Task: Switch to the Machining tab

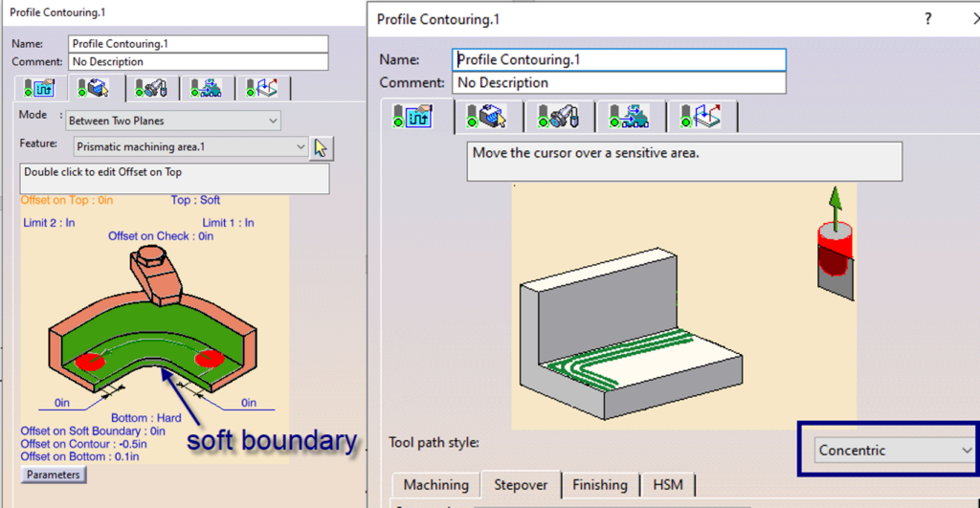Action: [x=435, y=485]
